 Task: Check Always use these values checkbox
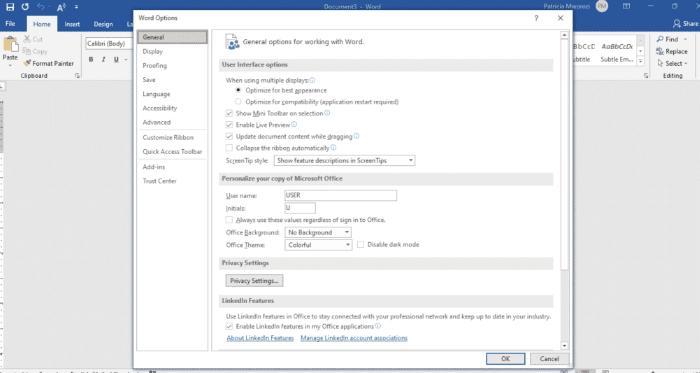point(229,220)
